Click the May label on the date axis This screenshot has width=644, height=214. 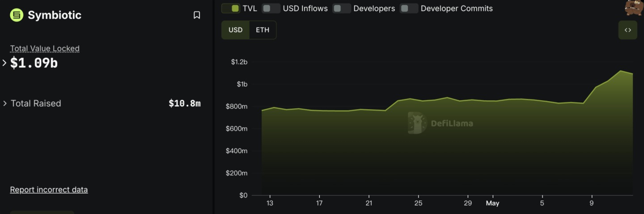492,203
